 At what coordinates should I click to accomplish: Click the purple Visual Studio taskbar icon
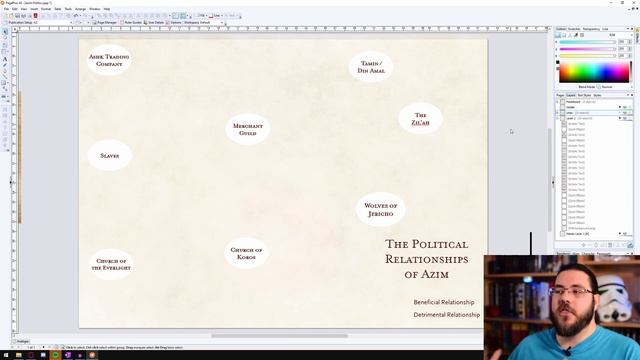(68, 355)
